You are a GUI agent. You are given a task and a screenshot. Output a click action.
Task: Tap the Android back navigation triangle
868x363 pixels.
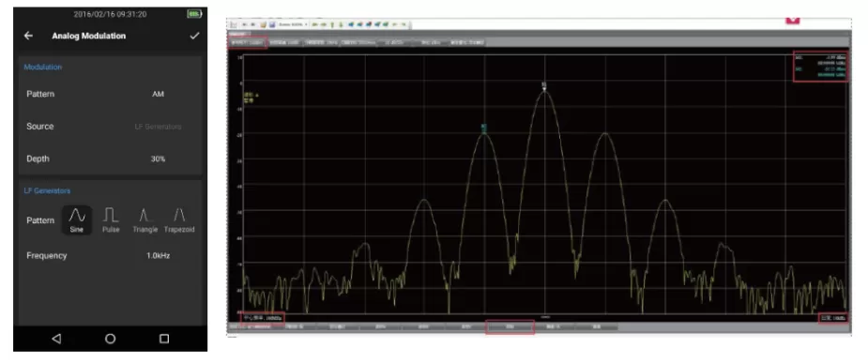(56, 339)
